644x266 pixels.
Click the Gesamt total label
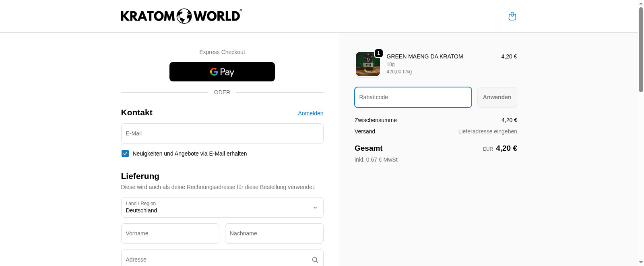pyautogui.click(x=368, y=148)
